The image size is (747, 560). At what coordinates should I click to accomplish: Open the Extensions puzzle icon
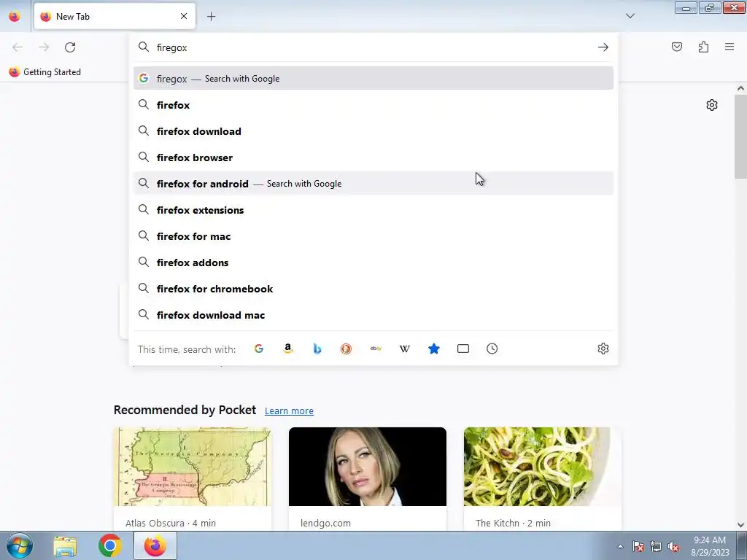coord(703,47)
